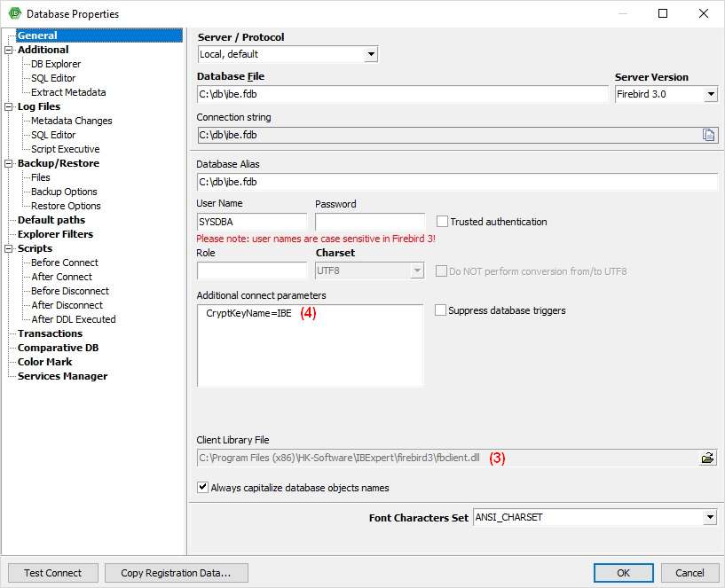
Task: Open Metadata Changes log settings
Action: pyautogui.click(x=72, y=121)
